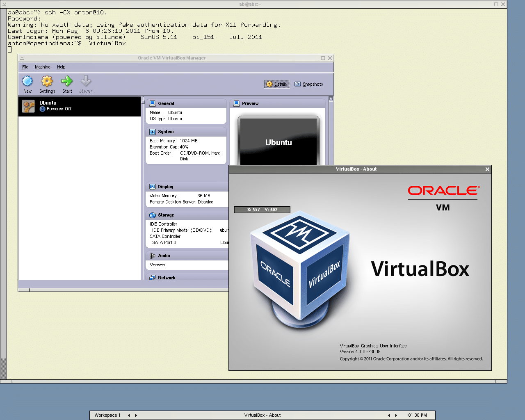This screenshot has height=420, width=525.
Task: Open the File menu
Action: [x=25, y=67]
